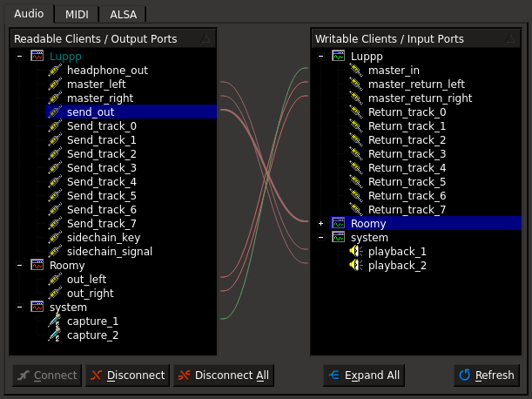This screenshot has height=399, width=532.
Task: Click the Refresh button
Action: [487, 375]
